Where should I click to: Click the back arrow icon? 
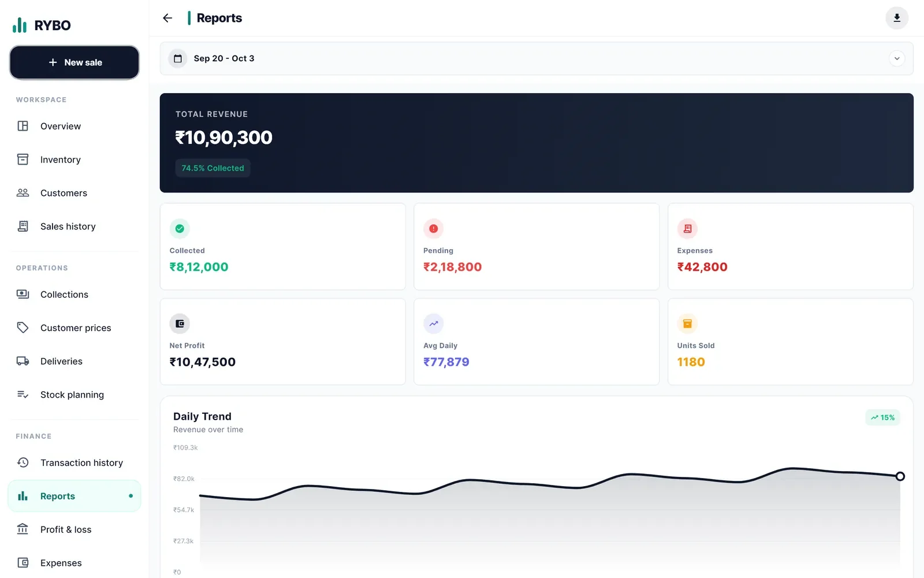tap(167, 18)
